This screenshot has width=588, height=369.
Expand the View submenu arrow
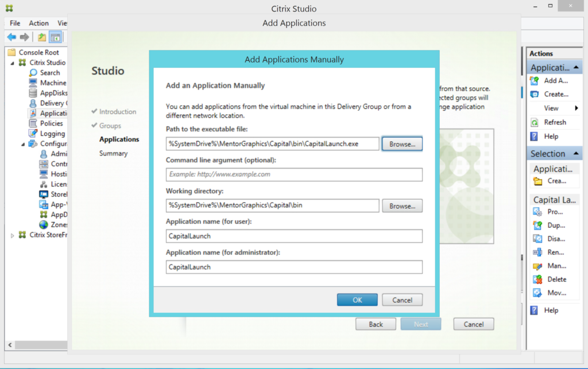577,108
